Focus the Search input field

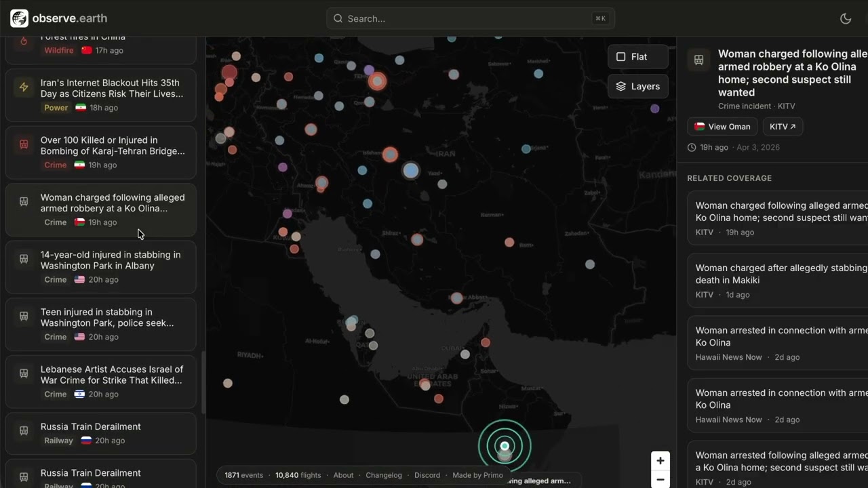[471, 18]
